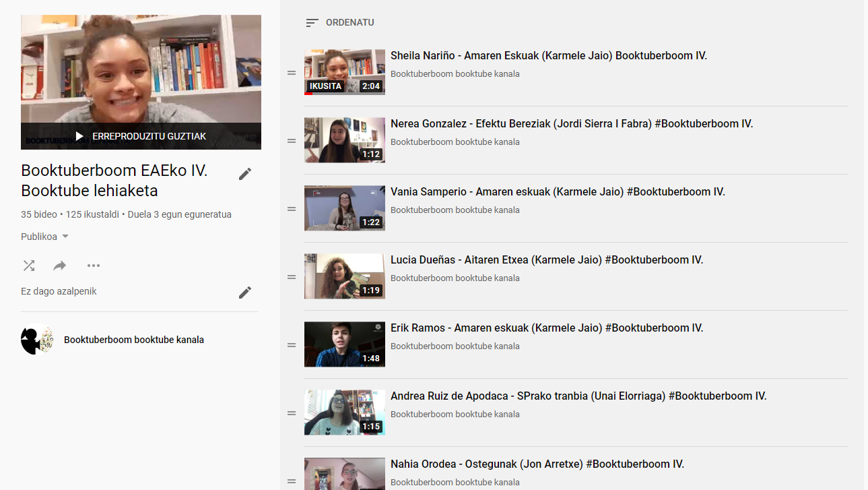Click channel name under Nerea Gonzalez video

pos(455,142)
